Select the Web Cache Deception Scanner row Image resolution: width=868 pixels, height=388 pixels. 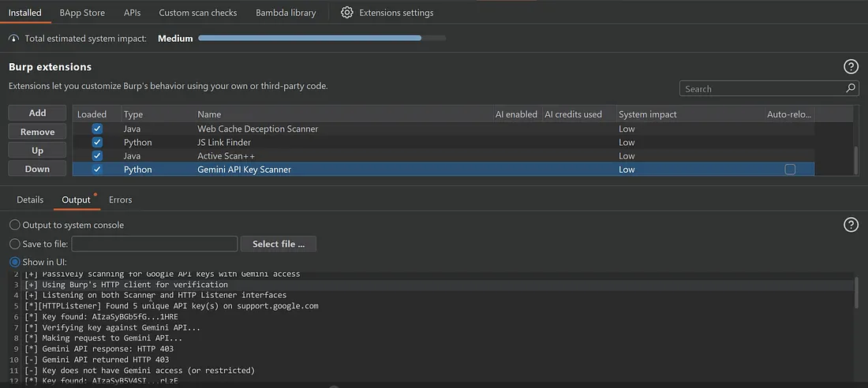[443, 129]
